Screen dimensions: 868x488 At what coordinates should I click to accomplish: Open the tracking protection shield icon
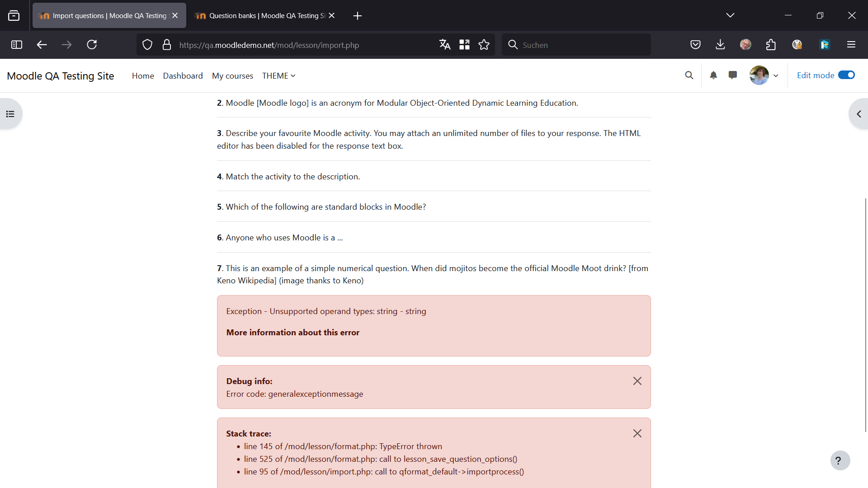[x=147, y=45]
